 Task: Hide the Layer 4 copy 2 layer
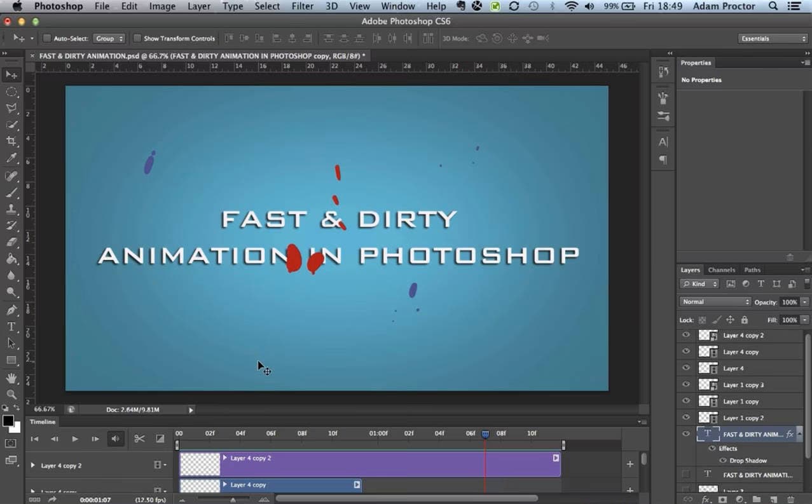(x=685, y=335)
